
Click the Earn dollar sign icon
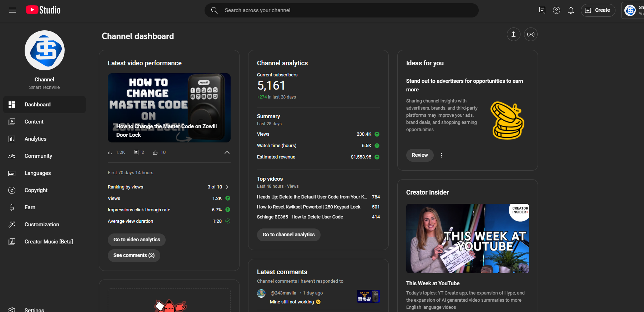(12, 207)
